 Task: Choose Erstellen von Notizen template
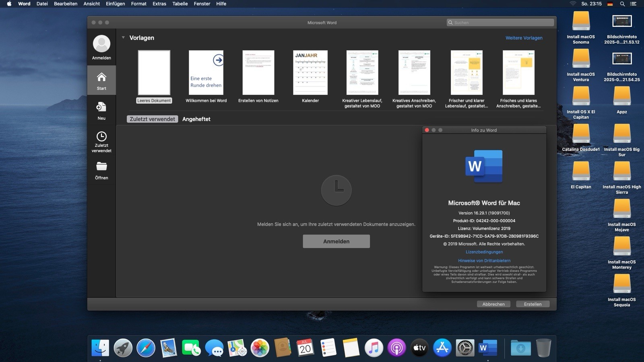pyautogui.click(x=258, y=72)
